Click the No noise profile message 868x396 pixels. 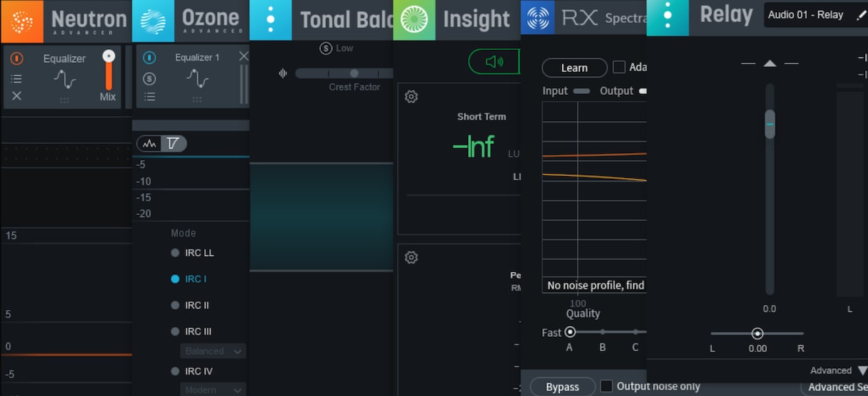click(596, 285)
